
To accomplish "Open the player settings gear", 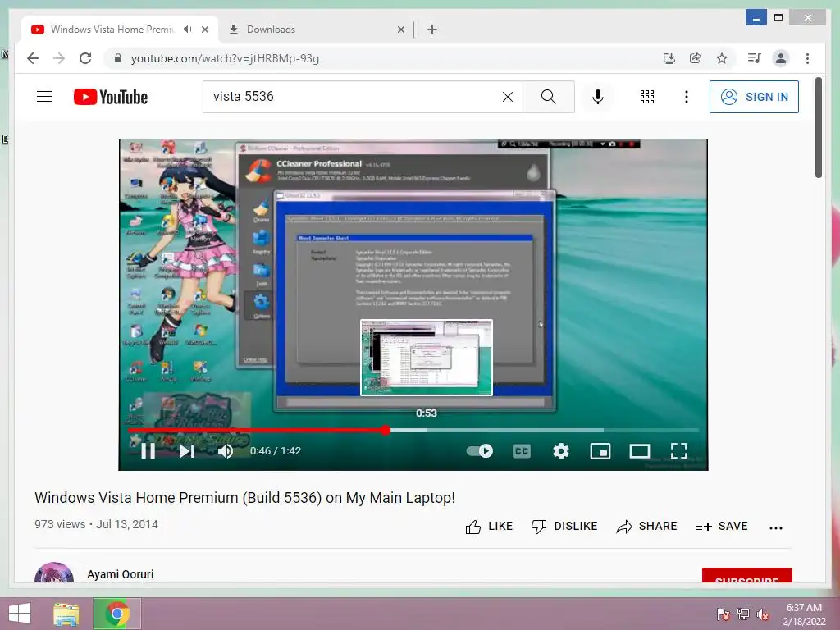I will coord(561,451).
